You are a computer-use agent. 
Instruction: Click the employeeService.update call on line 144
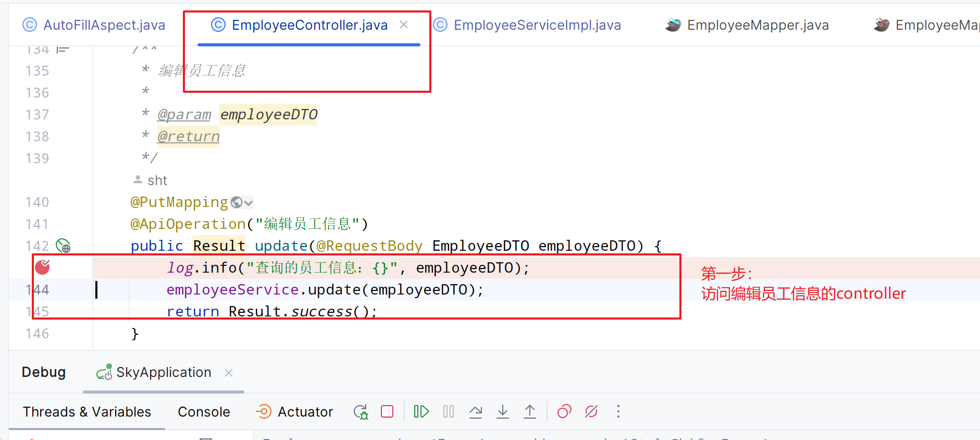click(325, 290)
